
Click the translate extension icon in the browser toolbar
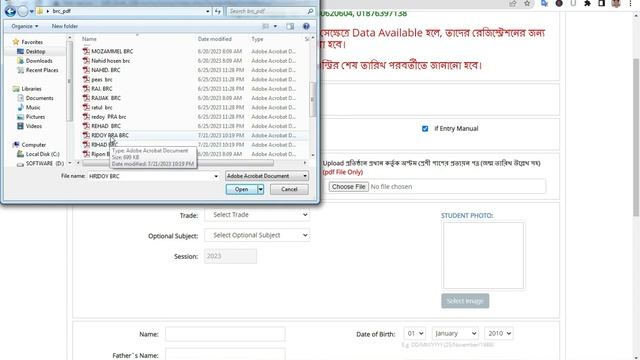pyautogui.click(x=544, y=4)
